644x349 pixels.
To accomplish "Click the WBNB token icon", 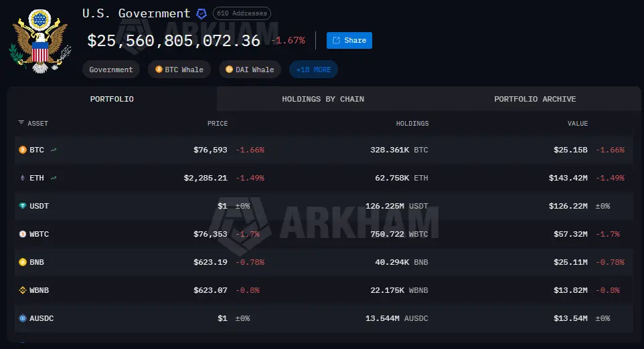I will [x=22, y=290].
